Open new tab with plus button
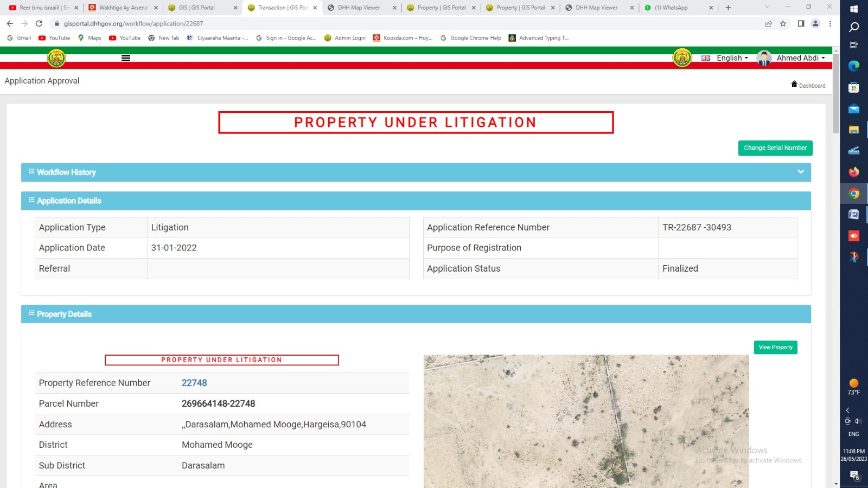 728,8
